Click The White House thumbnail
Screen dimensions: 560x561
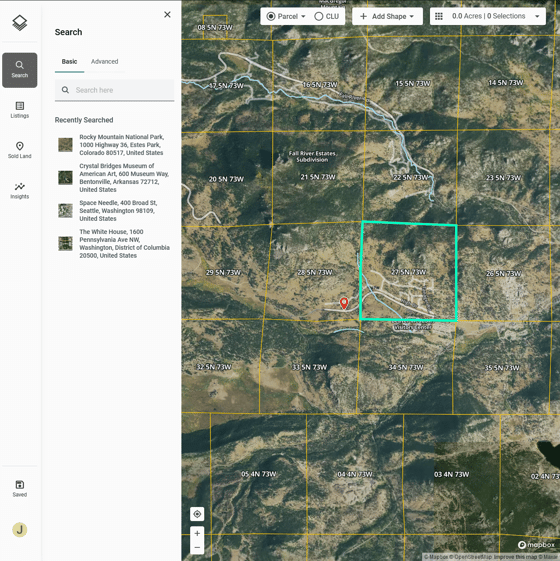tap(65, 244)
